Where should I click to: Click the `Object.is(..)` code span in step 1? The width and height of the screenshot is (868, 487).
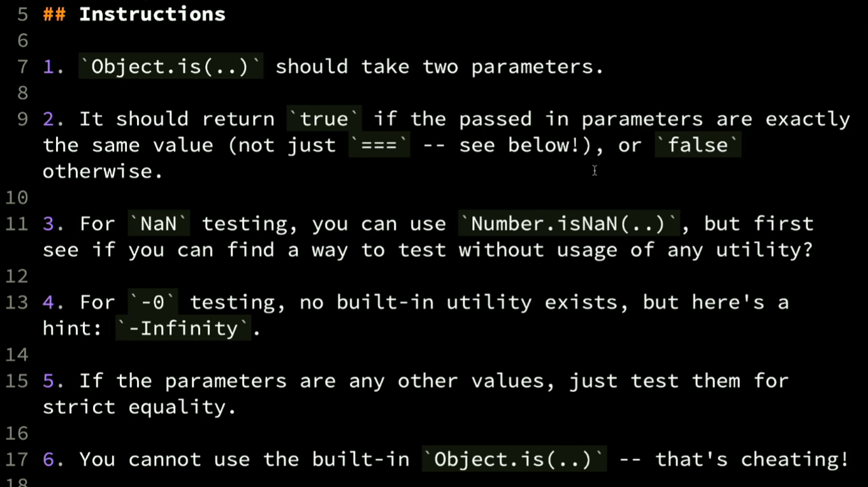(170, 67)
